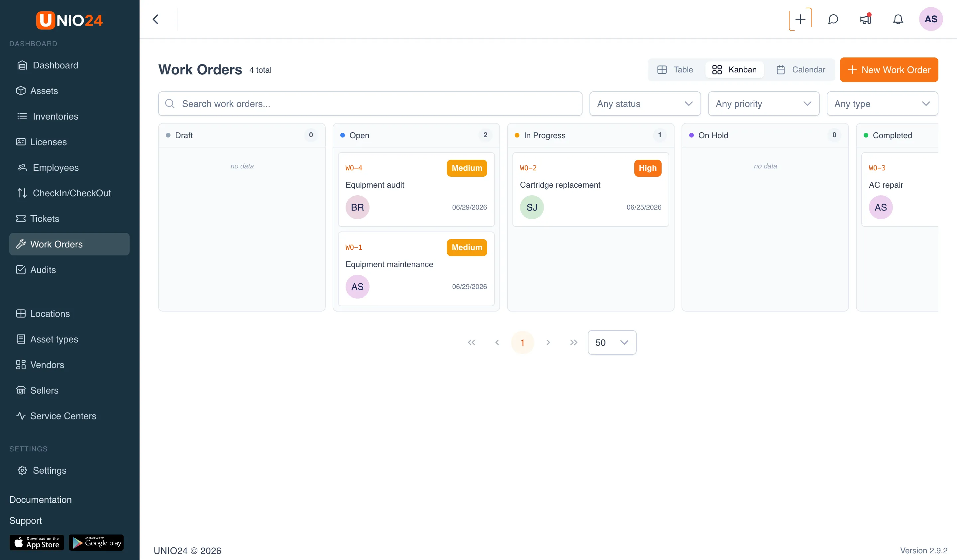
Task: Select page 1 in pagination
Action: point(523,342)
